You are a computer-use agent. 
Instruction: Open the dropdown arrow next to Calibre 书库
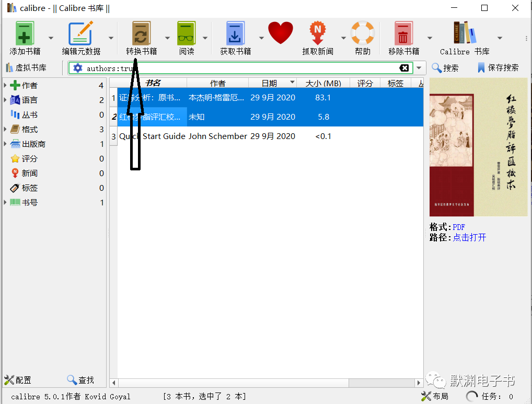500,38
